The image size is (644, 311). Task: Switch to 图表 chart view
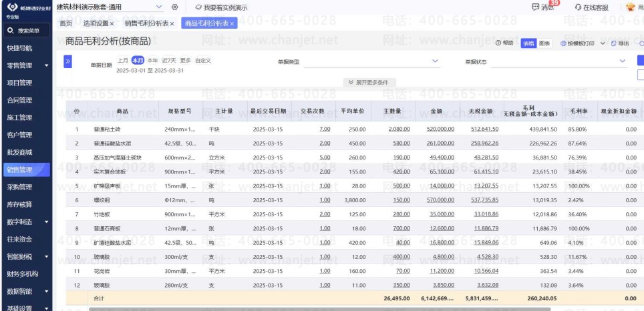pos(544,43)
